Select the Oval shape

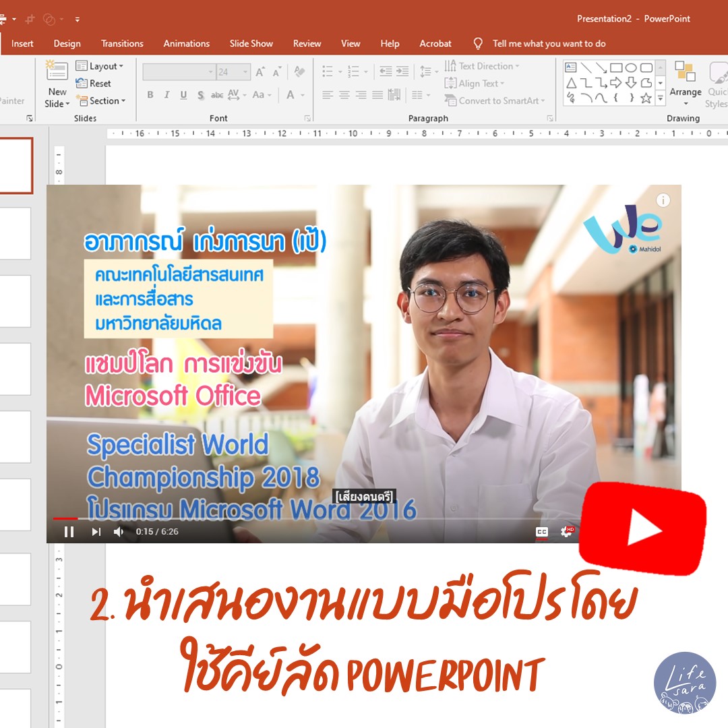pyautogui.click(x=631, y=67)
